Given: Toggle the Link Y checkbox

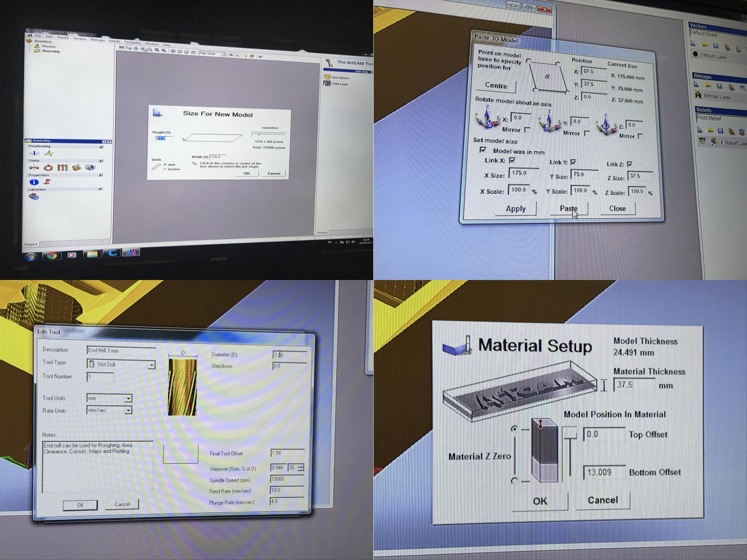Looking at the screenshot, I should point(573,162).
